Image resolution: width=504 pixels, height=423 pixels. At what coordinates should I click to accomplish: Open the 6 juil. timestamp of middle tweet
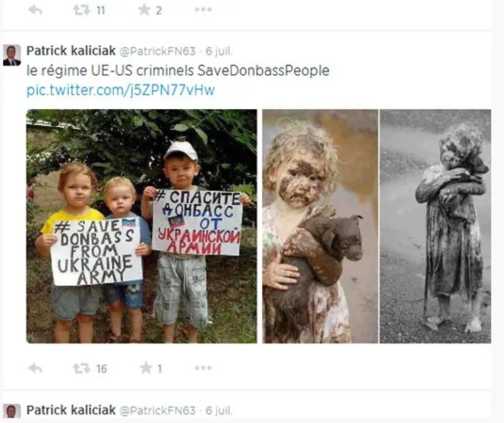click(219, 51)
